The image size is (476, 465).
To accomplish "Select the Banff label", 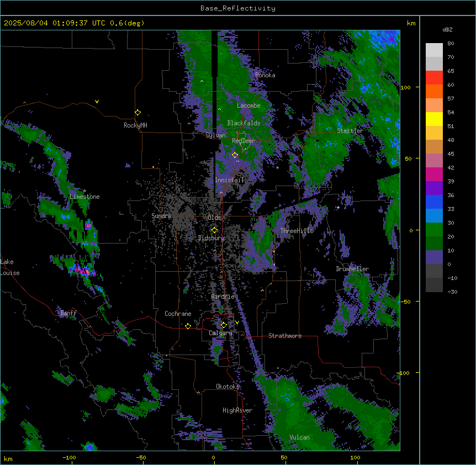I will coord(68,313).
